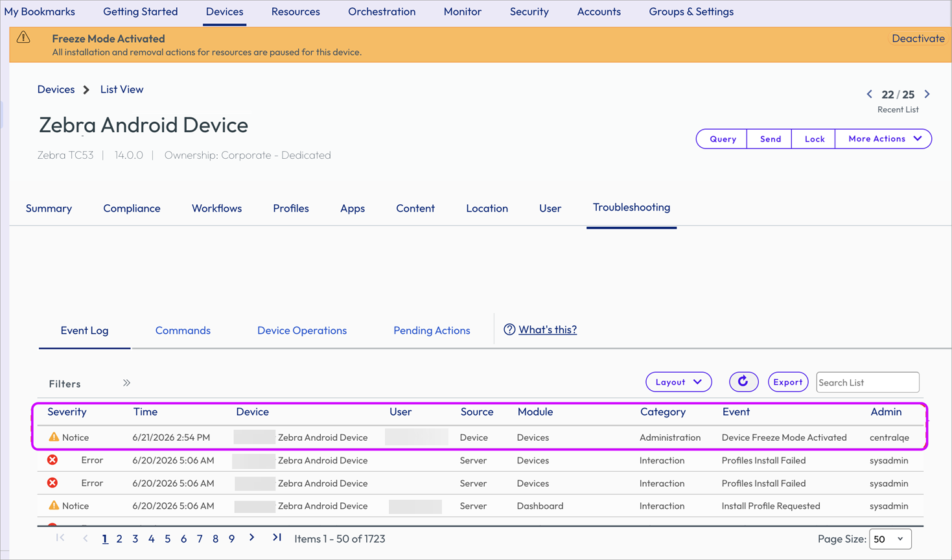Click the Install Profile Requested event cell
This screenshot has height=560, width=952.
coord(771,506)
